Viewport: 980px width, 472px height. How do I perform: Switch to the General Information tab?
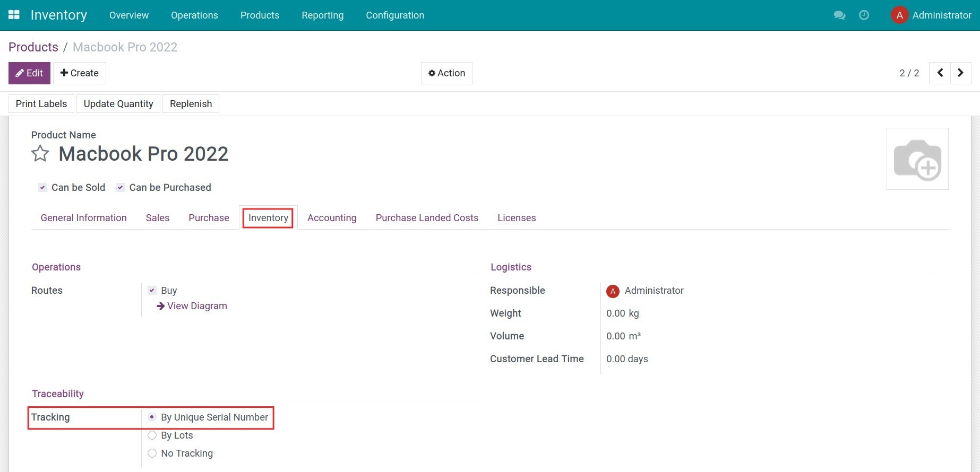(x=83, y=218)
